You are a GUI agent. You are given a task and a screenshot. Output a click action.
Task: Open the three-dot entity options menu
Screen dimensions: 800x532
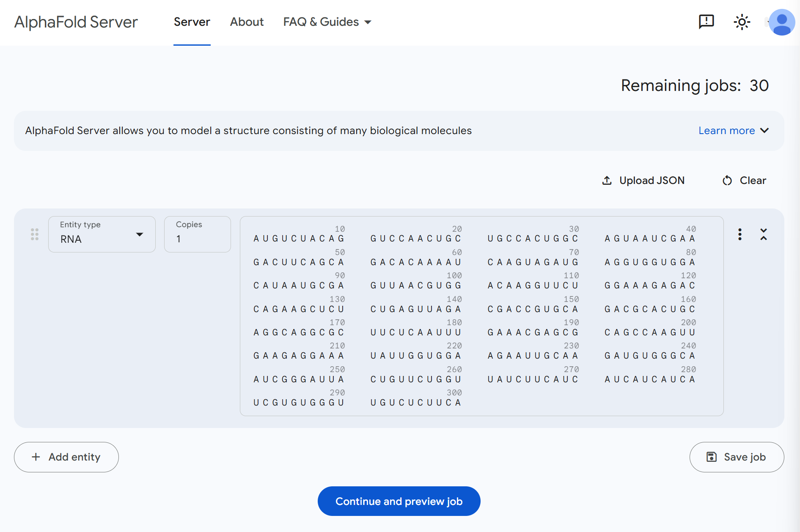tap(740, 234)
